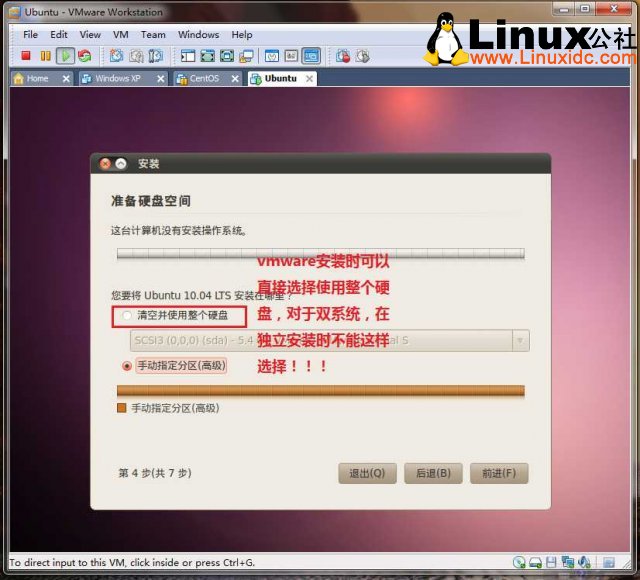The image size is (640, 580).
Task: Click the 准备硬盘空间 heading
Action: click(x=151, y=201)
